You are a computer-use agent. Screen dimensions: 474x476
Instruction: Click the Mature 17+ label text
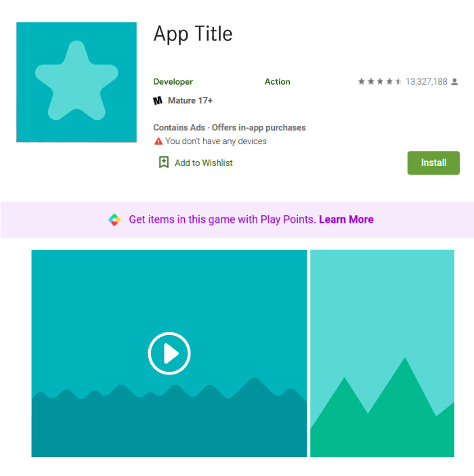[190, 100]
